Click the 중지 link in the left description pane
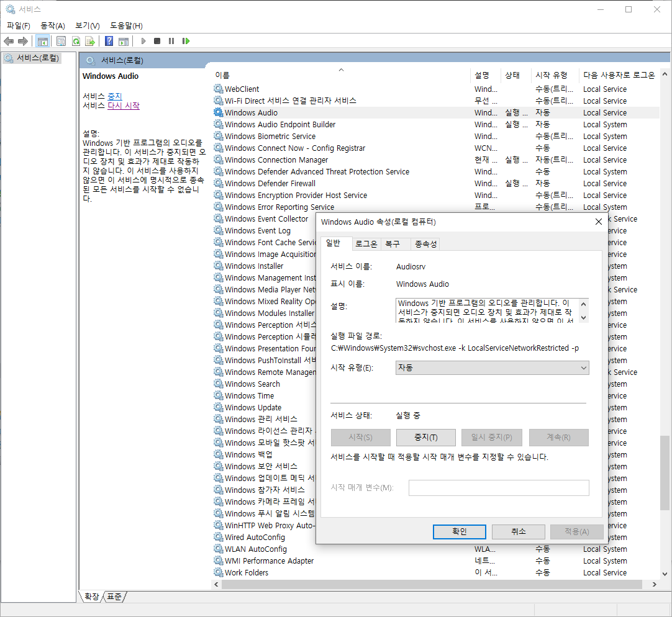Viewport: 672px width, 617px height. pyautogui.click(x=115, y=96)
